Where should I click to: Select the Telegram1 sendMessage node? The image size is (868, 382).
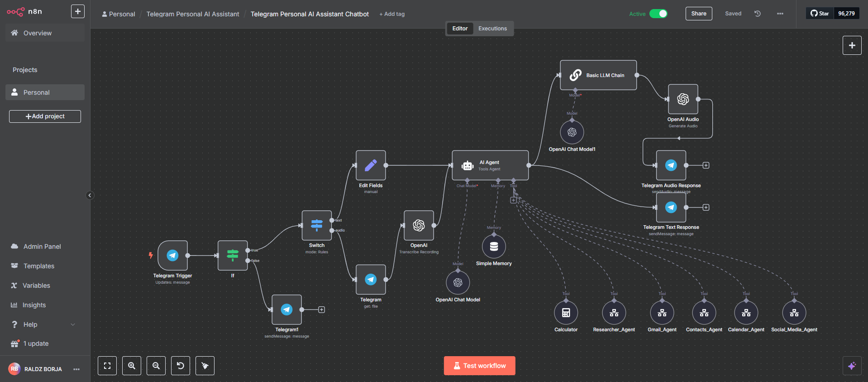pyautogui.click(x=286, y=309)
